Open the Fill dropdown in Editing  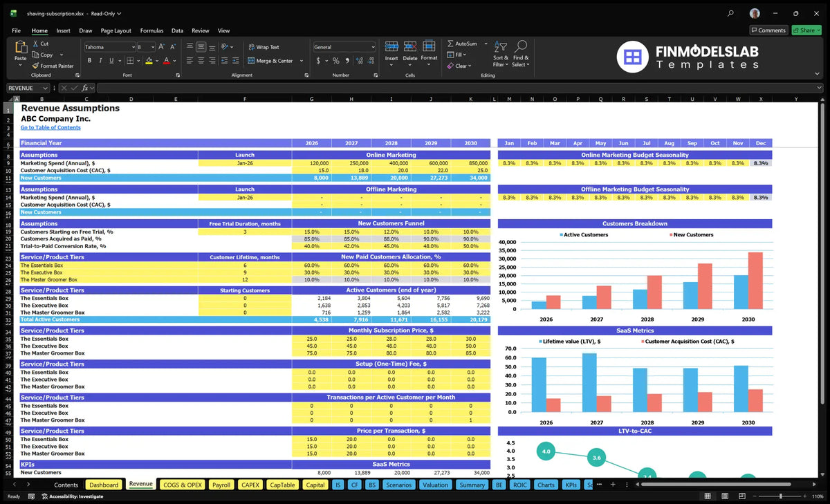pyautogui.click(x=457, y=55)
